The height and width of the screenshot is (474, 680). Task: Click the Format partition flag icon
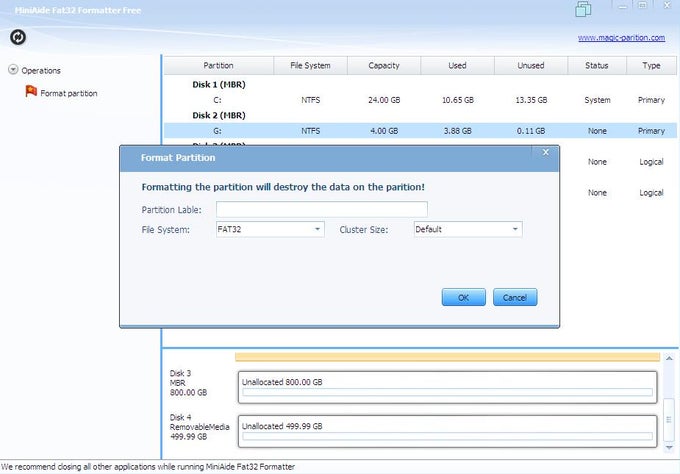(x=31, y=92)
